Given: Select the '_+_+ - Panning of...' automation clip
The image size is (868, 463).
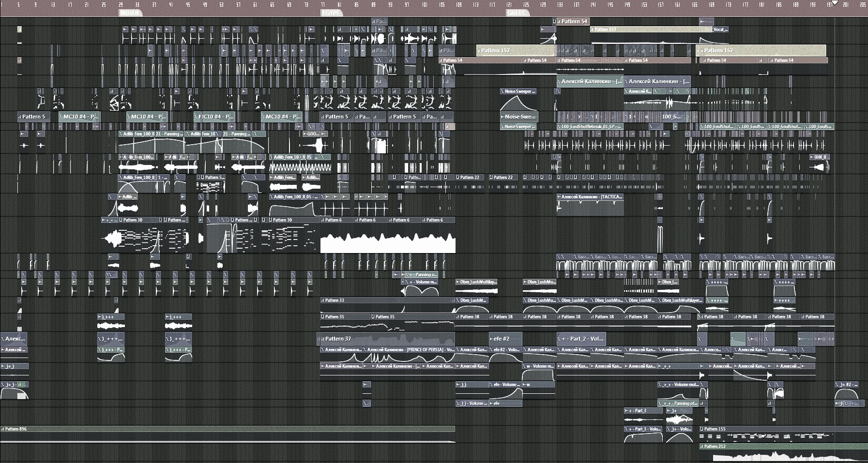Looking at the screenshot, I should tap(679, 403).
